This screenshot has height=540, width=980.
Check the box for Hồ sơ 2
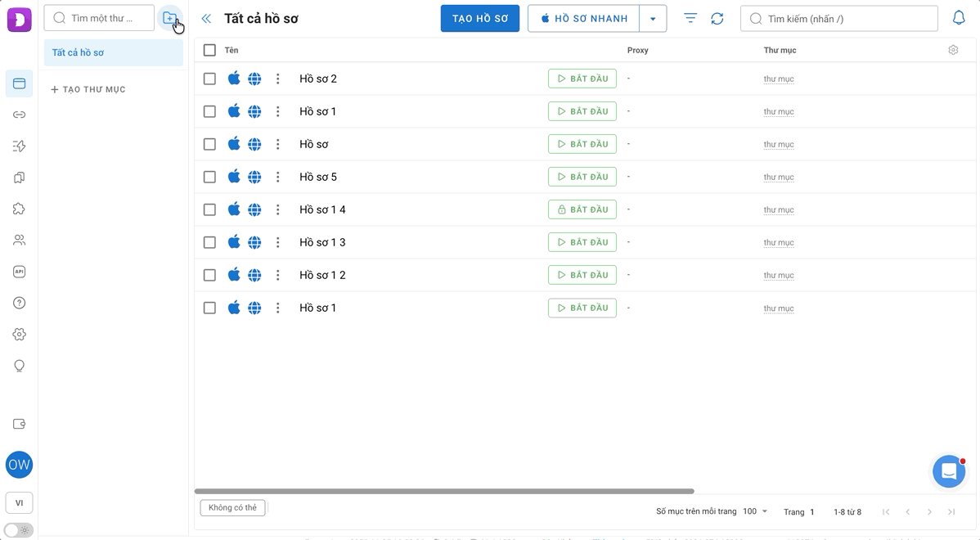pyautogui.click(x=210, y=79)
